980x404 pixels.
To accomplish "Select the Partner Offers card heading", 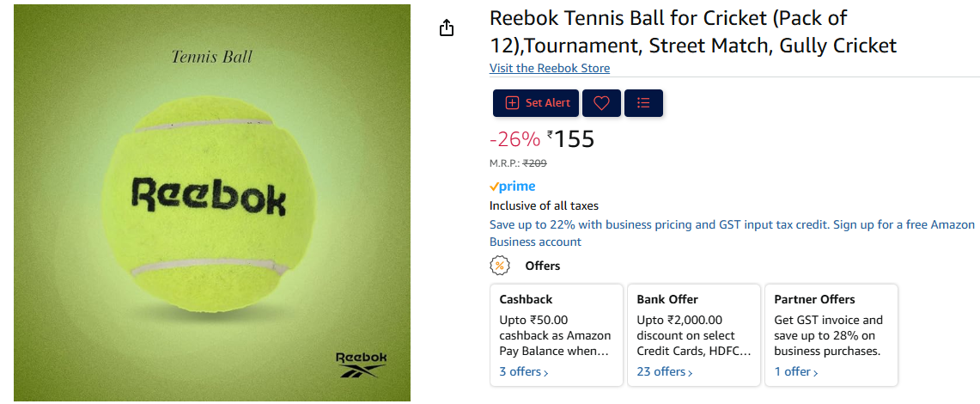I will click(x=814, y=299).
